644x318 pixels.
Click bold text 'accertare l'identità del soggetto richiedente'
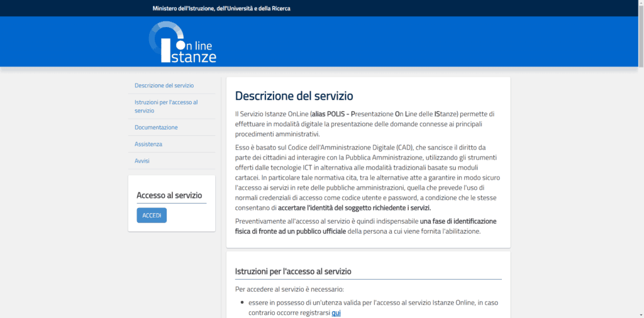coord(354,207)
